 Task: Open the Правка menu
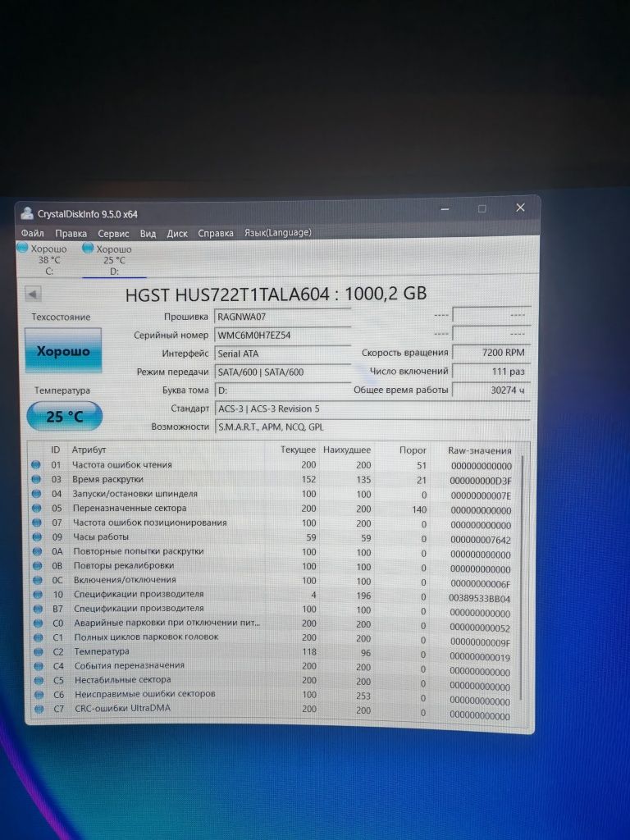point(71,233)
